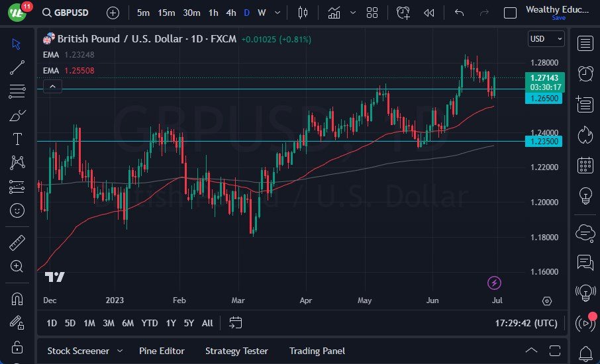Set chart range to YTD

(x=150, y=323)
